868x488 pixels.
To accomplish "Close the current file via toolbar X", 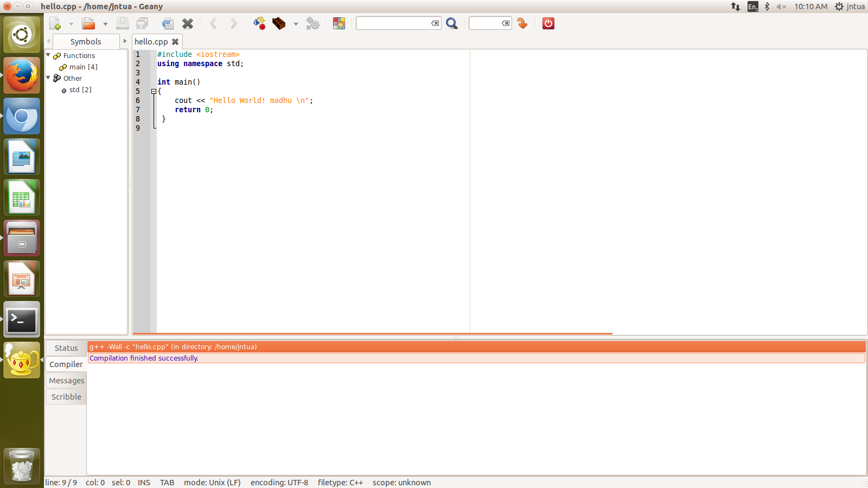I will (x=188, y=23).
